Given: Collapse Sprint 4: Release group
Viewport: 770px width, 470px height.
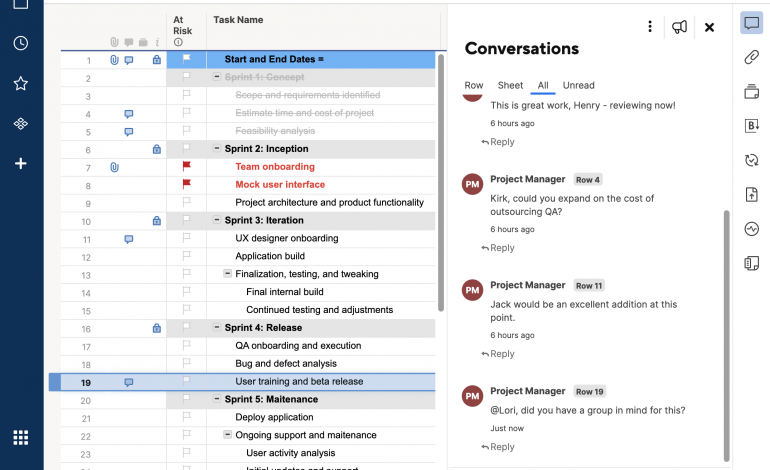Looking at the screenshot, I should click(x=217, y=327).
